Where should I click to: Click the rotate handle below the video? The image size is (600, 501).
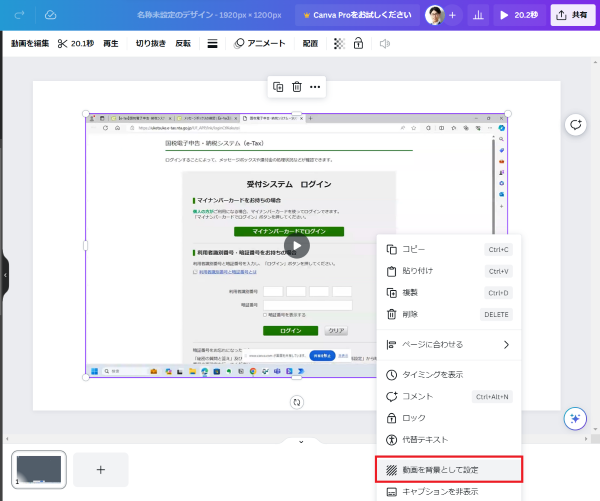[x=297, y=402]
